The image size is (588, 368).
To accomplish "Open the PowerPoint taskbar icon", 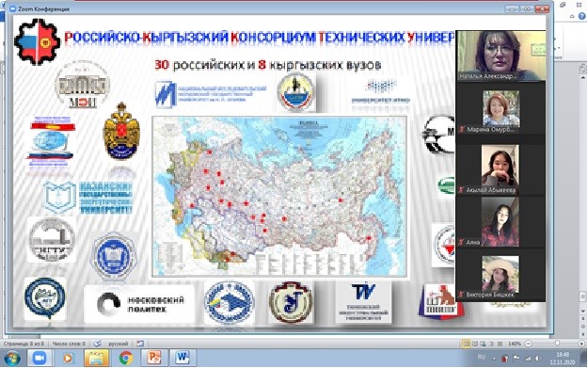I will pos(154,358).
